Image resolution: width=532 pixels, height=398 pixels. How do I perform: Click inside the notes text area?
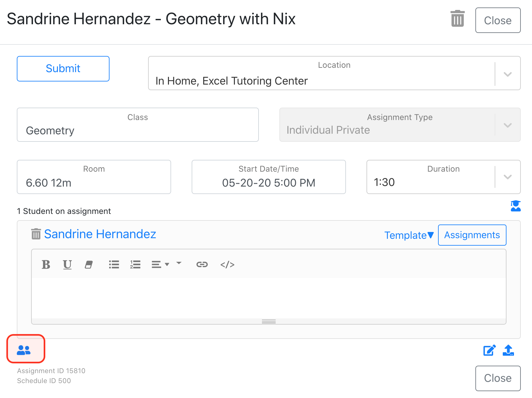(269, 298)
